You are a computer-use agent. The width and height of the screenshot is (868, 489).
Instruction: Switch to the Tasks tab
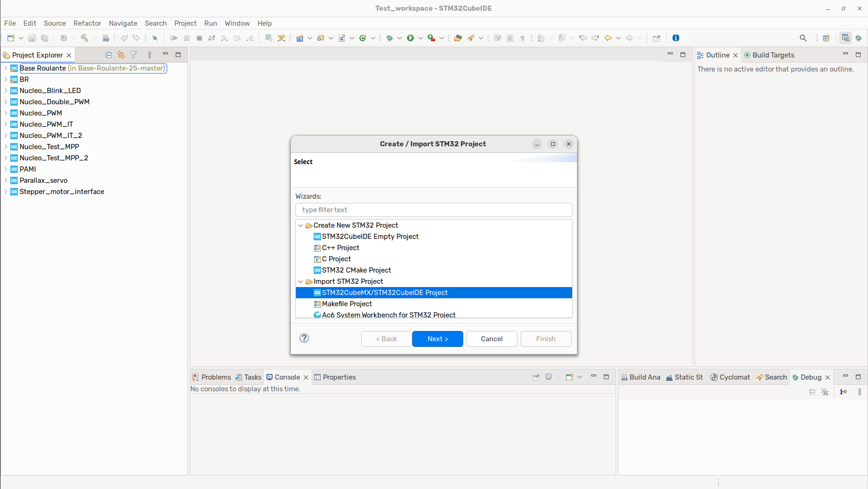point(248,377)
